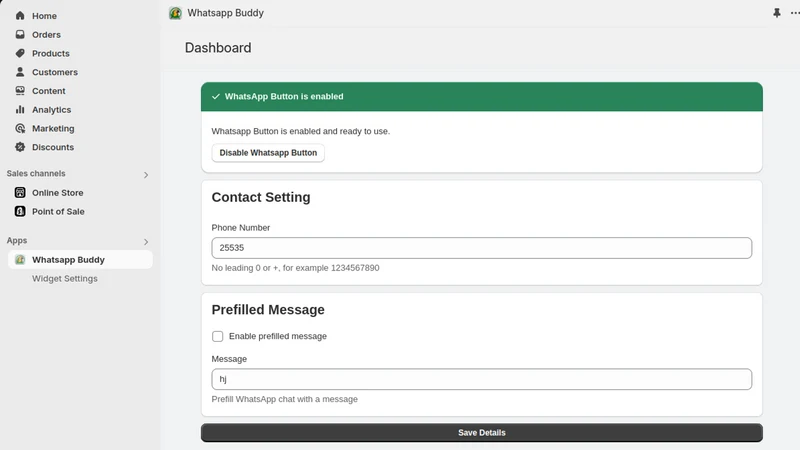Screen dimensions: 800x450
Task: Click 'No leading 0 or +' hint text
Action: pos(295,268)
